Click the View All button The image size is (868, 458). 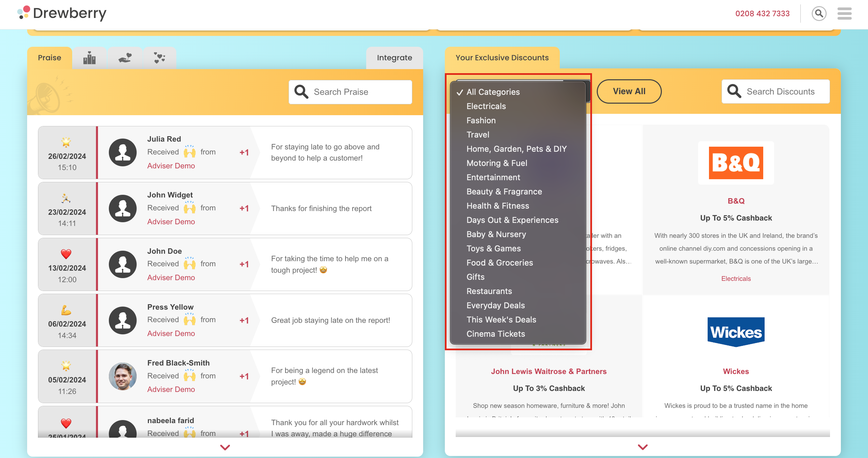point(629,91)
